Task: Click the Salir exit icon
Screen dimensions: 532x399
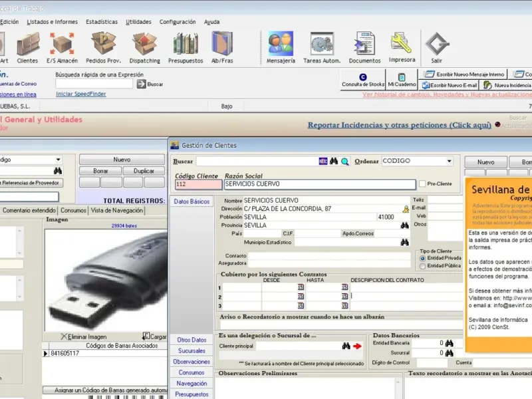Action: pos(437,48)
